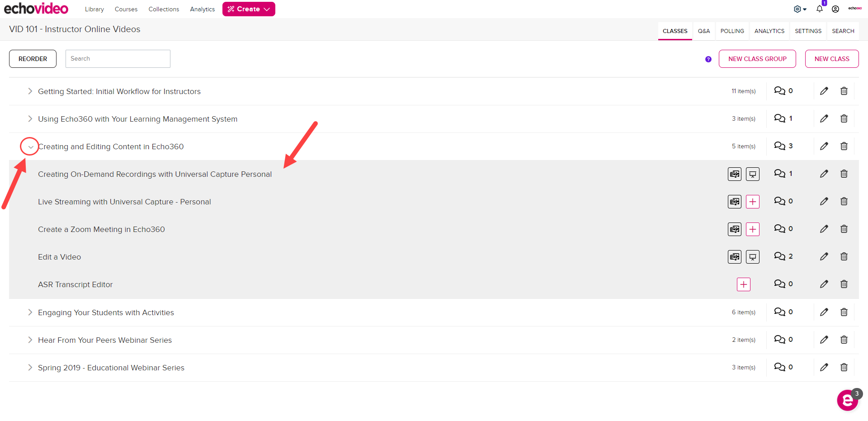Open the ASR Transcript Editor class
Viewport: 868px width, 421px height.
(75, 284)
